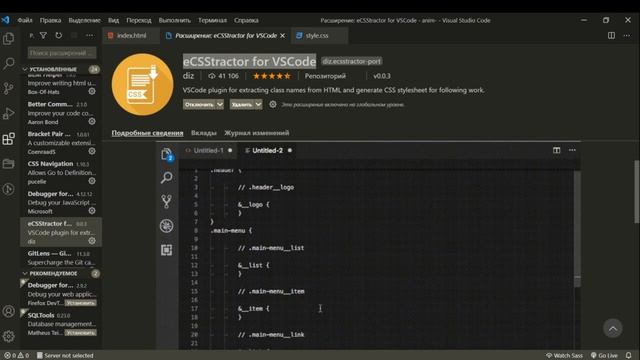The image size is (640, 360).
Task: Install Debugger for Firefox extension
Action: pos(80,303)
